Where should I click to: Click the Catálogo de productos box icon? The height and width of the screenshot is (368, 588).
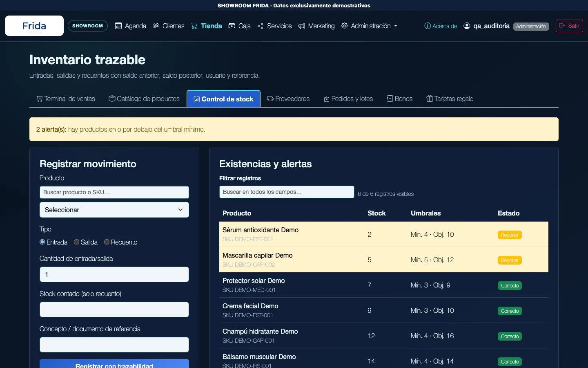tap(112, 99)
